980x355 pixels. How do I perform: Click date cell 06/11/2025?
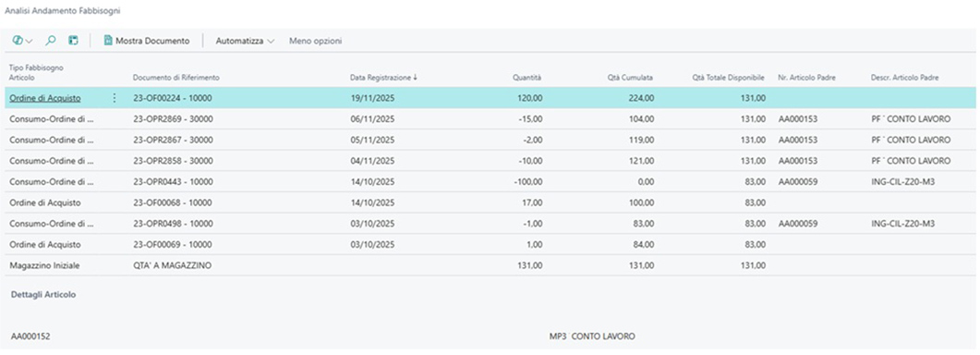[x=372, y=118]
